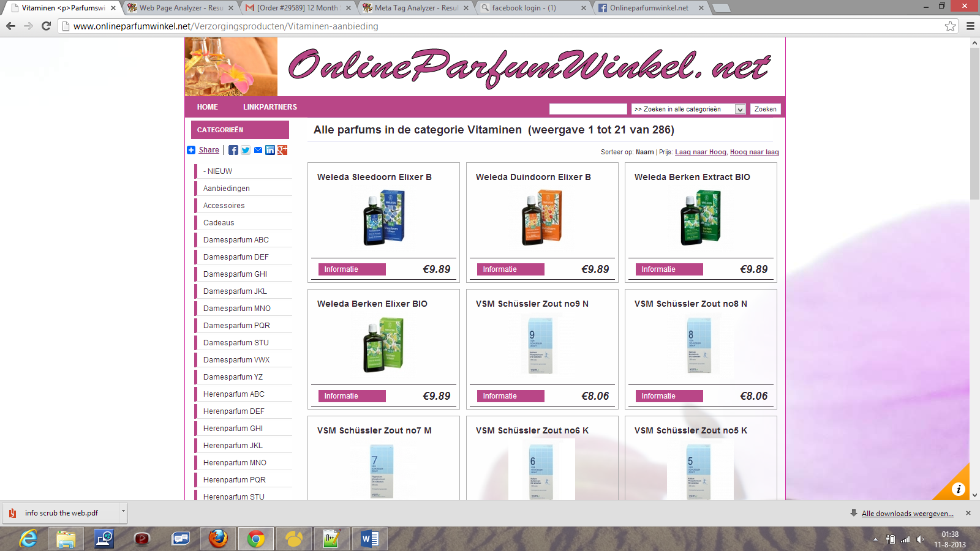Click the volume icon in system tray
The height and width of the screenshot is (551, 980).
click(x=920, y=539)
